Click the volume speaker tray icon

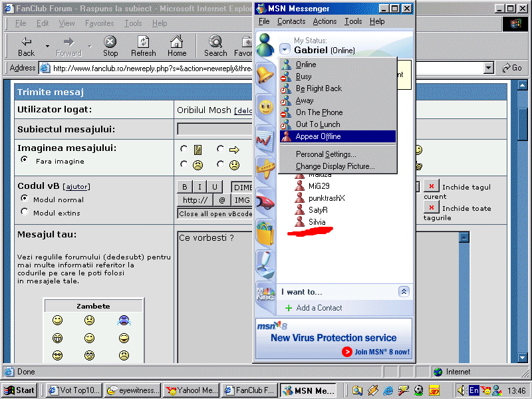(x=460, y=390)
